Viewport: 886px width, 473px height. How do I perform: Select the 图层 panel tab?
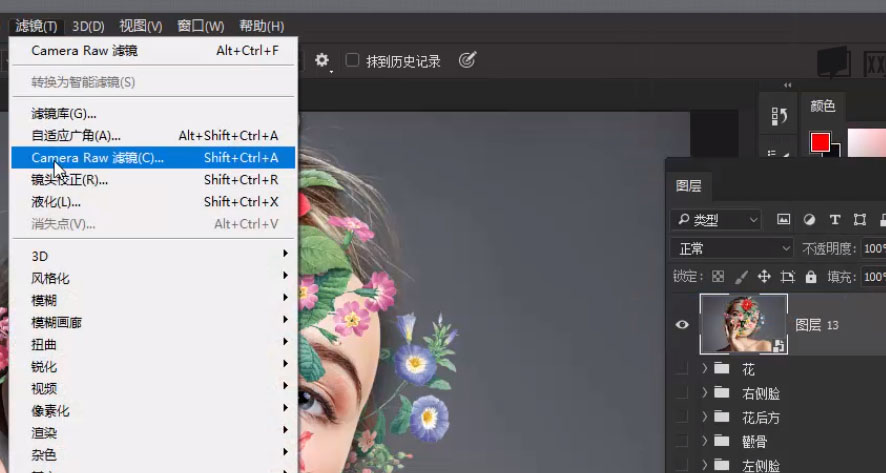point(688,186)
